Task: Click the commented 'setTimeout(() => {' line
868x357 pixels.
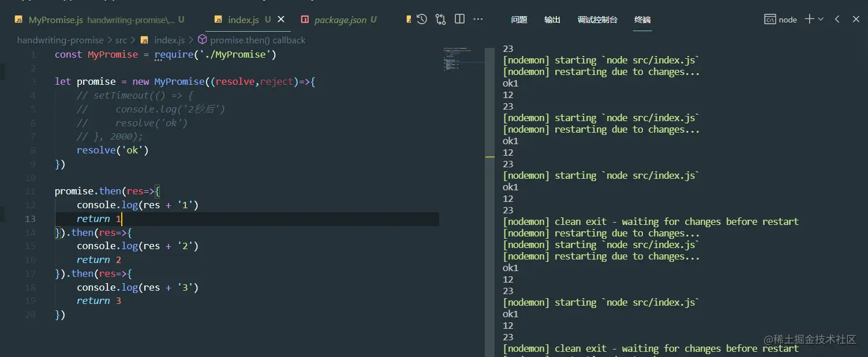Action: coord(134,95)
